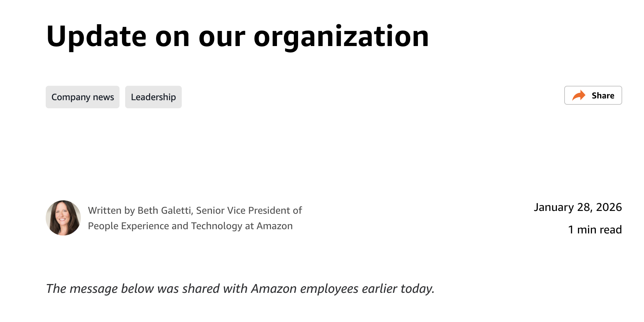The height and width of the screenshot is (322, 644).
Task: Click the word "organization" in the headline
Action: 341,37
